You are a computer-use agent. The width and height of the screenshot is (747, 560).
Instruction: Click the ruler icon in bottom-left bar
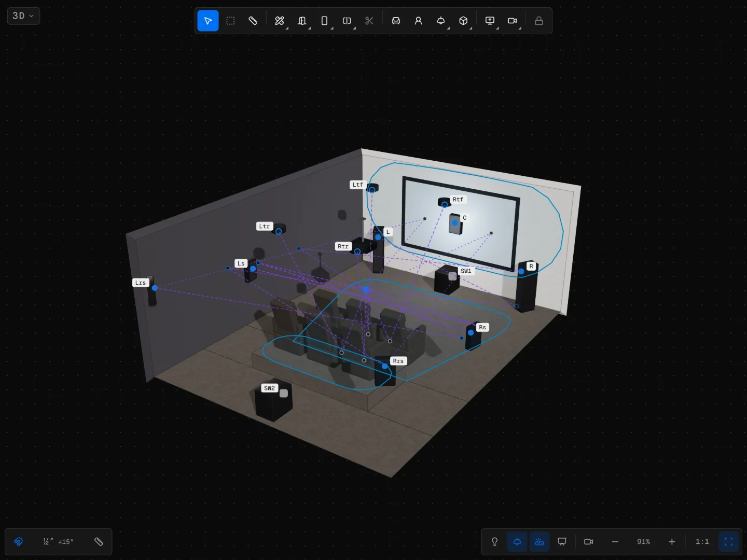pyautogui.click(x=99, y=542)
